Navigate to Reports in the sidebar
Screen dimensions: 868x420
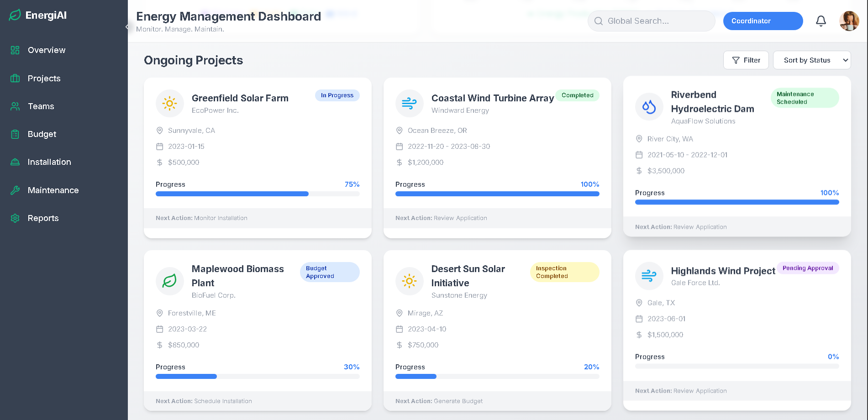(43, 218)
